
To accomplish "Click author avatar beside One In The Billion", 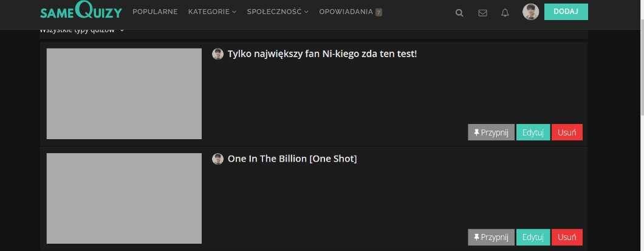I will (218, 159).
